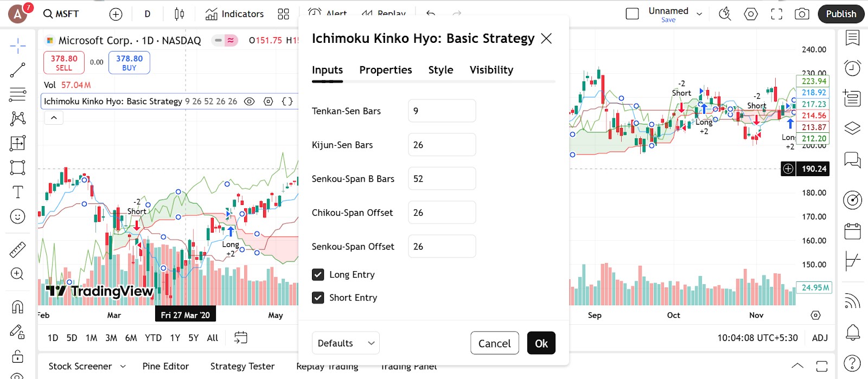Select the text annotation tool

tap(18, 192)
